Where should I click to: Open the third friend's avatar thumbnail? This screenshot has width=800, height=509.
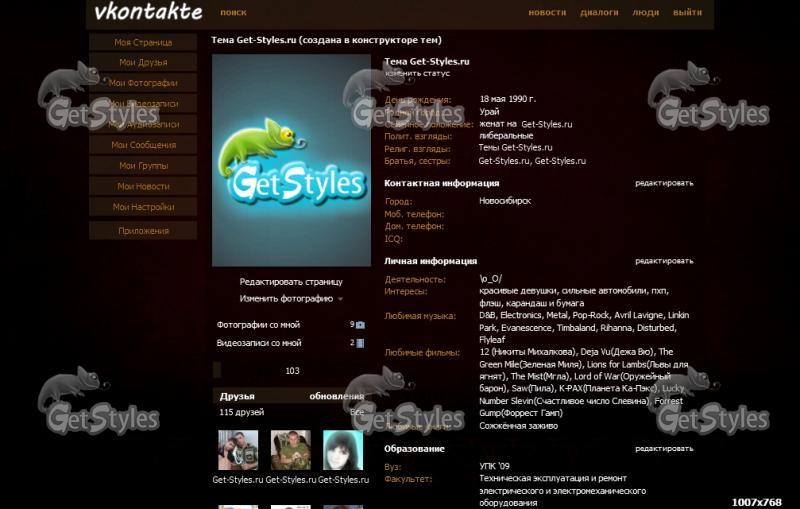[343, 450]
